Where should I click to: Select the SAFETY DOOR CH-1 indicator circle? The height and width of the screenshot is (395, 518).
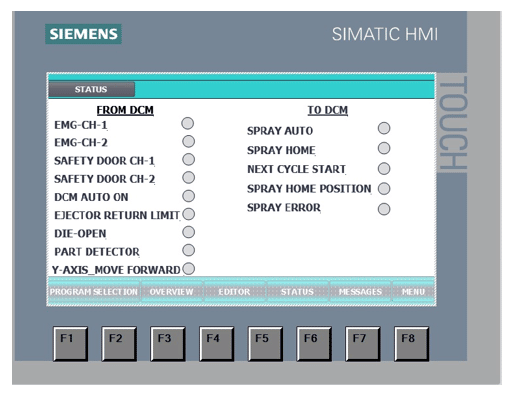[x=189, y=159]
